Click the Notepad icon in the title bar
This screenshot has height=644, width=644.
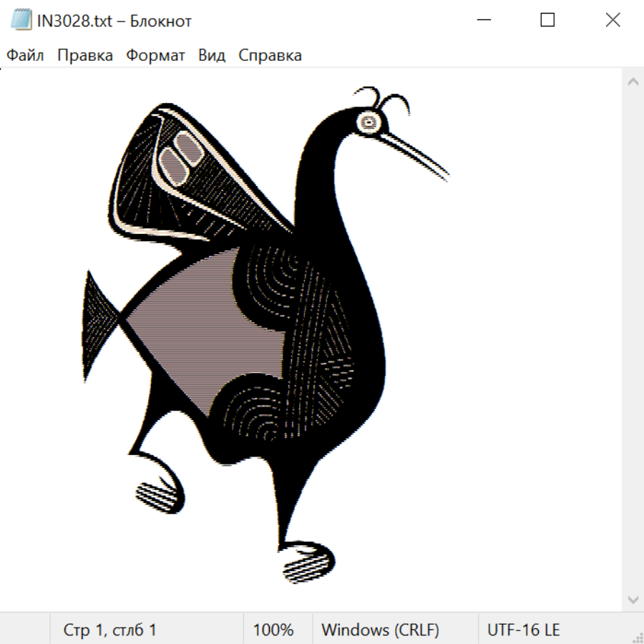[21, 21]
